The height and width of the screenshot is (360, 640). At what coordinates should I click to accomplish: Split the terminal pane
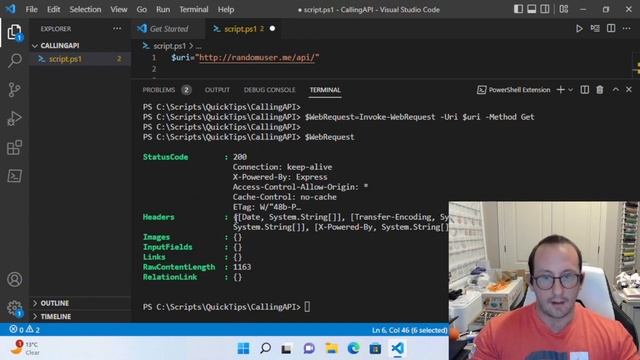coord(584,90)
